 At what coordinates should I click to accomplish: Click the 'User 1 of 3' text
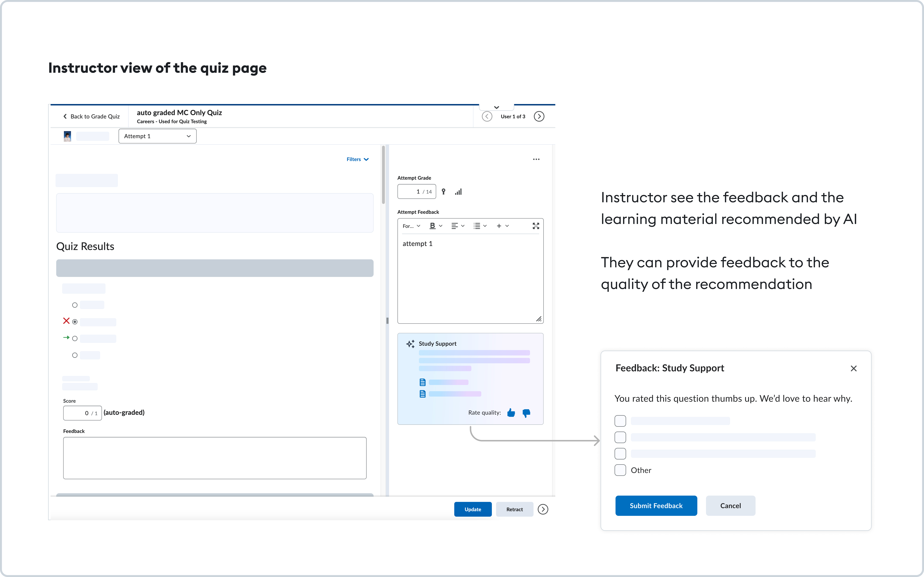coord(513,116)
